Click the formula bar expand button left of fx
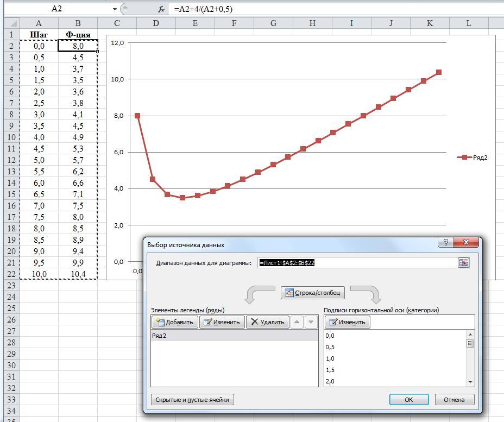This screenshot has height=422, width=504. coord(125,9)
